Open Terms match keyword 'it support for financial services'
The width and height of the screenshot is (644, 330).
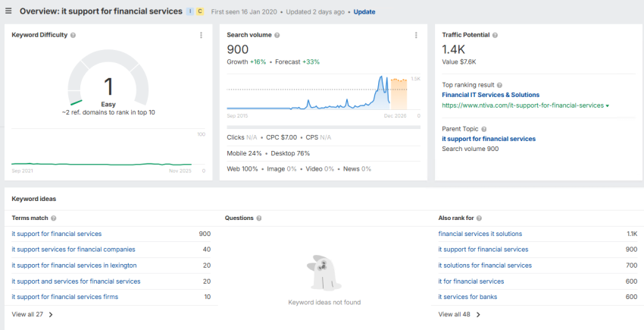pyautogui.click(x=57, y=234)
